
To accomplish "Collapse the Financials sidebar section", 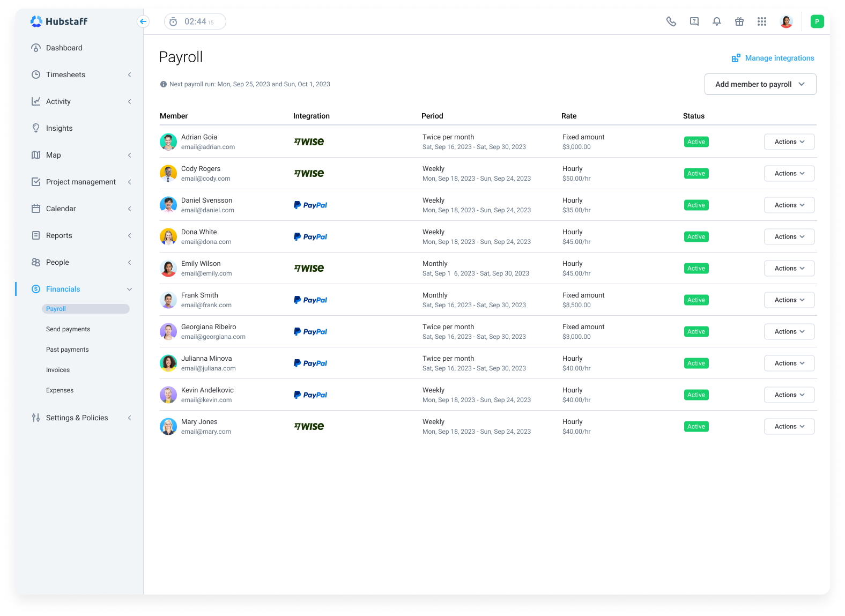I will tap(80, 289).
